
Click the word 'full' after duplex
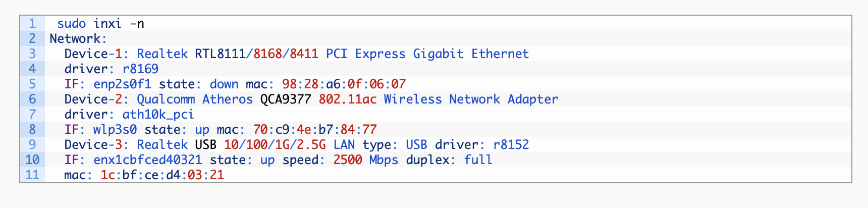(478, 160)
